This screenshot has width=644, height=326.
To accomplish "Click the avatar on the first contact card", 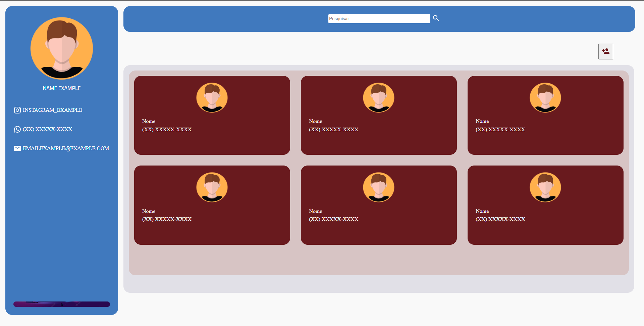I will (212, 97).
